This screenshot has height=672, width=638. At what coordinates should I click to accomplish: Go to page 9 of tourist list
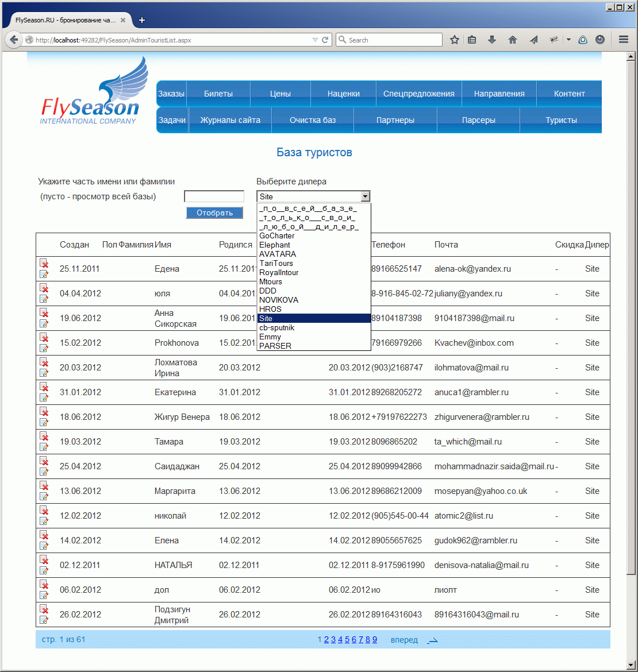375,639
